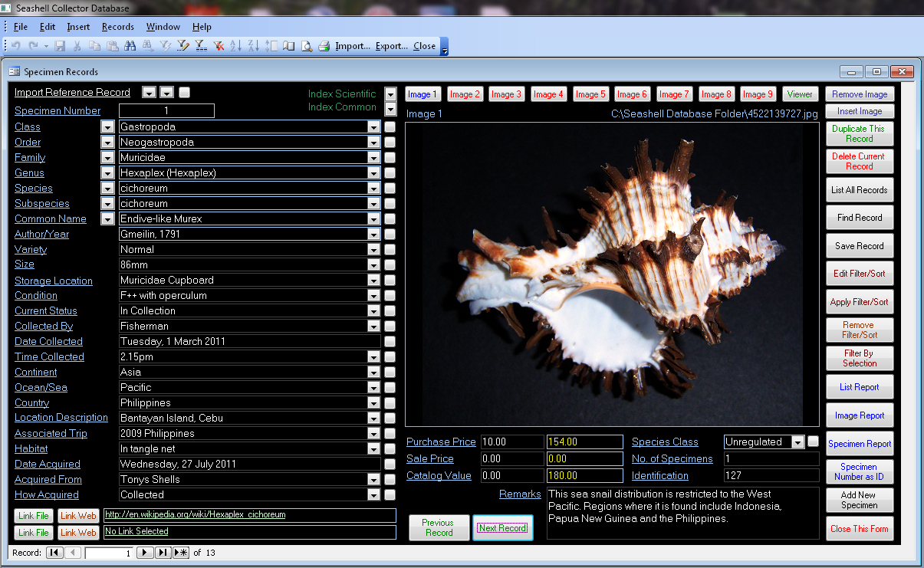Viewport: 924px width, 568px height.
Task: Click the Print Preview magnifier icon
Action: coord(306,46)
